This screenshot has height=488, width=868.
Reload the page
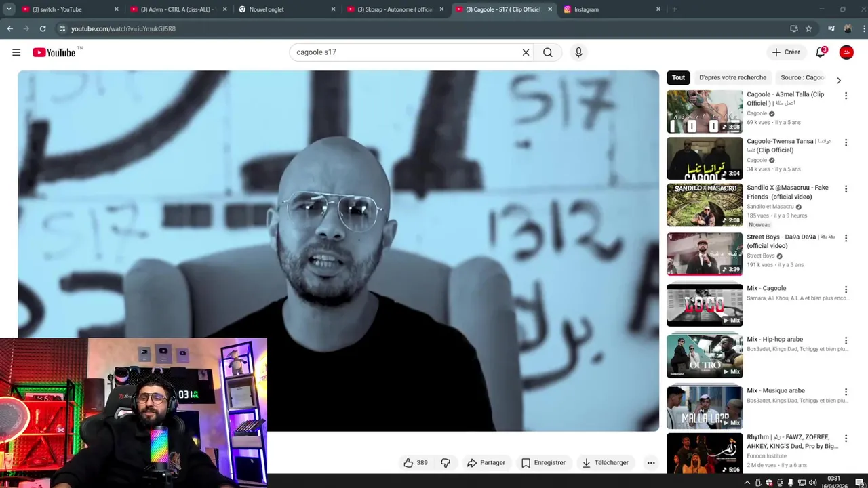pos(43,28)
